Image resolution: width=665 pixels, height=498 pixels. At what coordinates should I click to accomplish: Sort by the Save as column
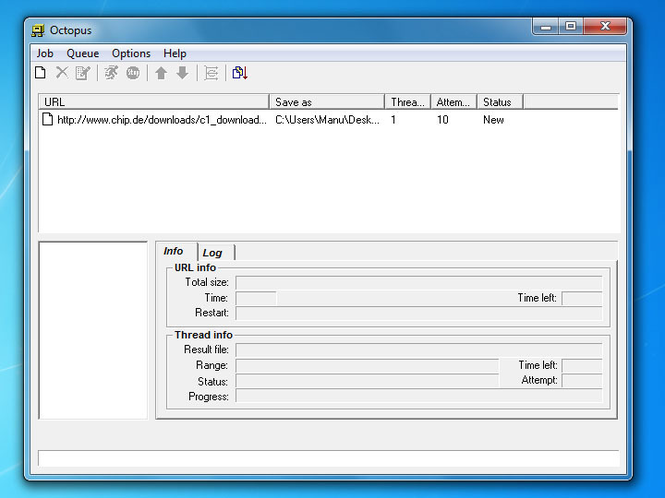(x=327, y=102)
